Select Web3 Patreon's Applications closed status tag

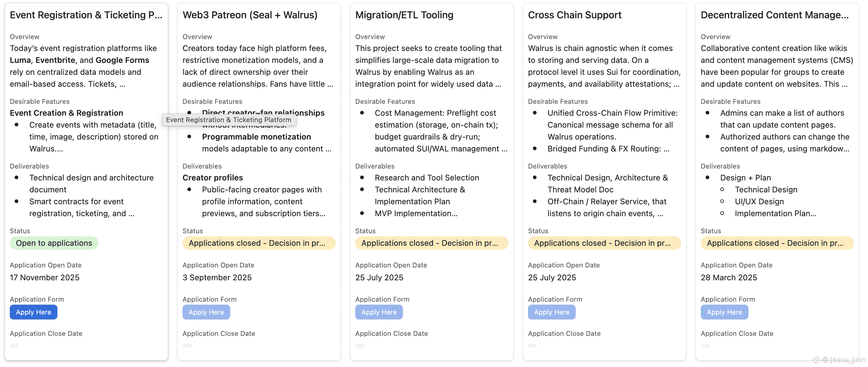pos(259,243)
